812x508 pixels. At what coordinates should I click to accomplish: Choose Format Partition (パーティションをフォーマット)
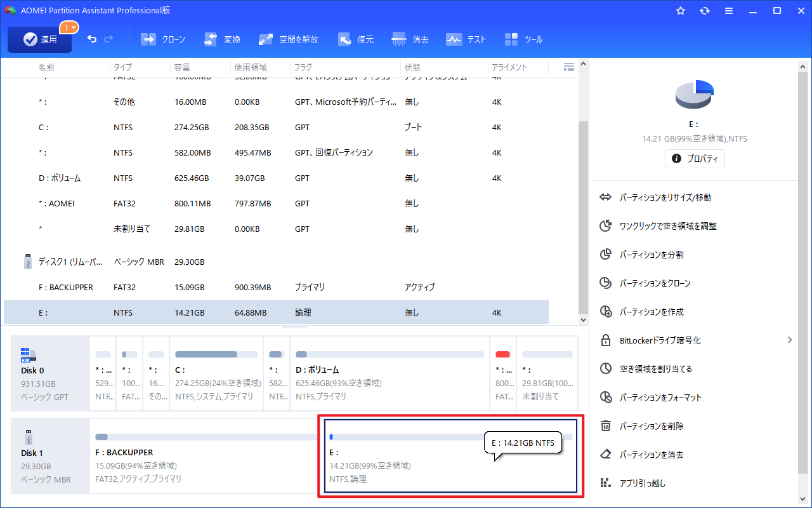coord(651,398)
